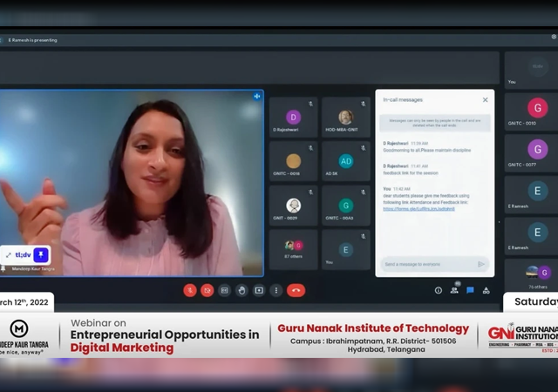Click the 'E Ramesh is presenting' banner text
The image size is (558, 392).
(33, 40)
